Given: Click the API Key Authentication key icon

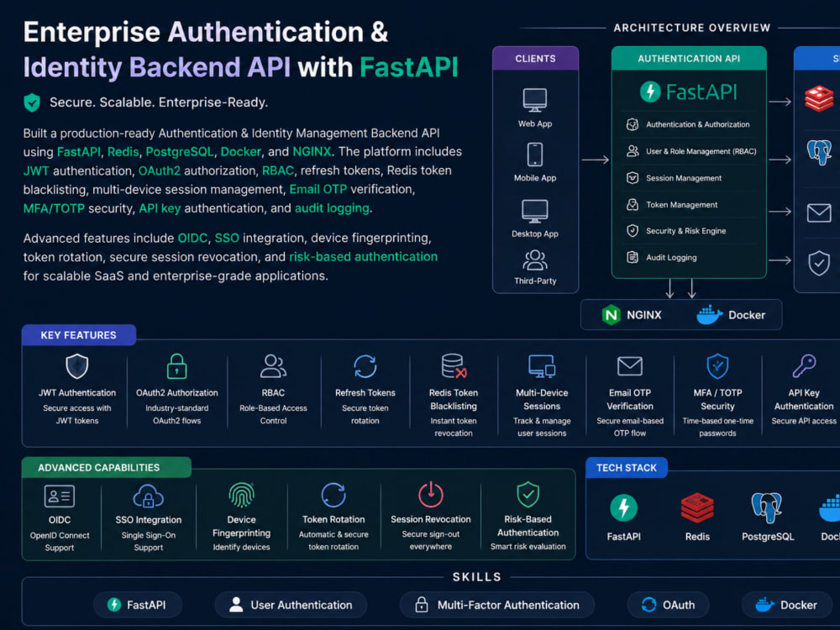Looking at the screenshot, I should 804,366.
